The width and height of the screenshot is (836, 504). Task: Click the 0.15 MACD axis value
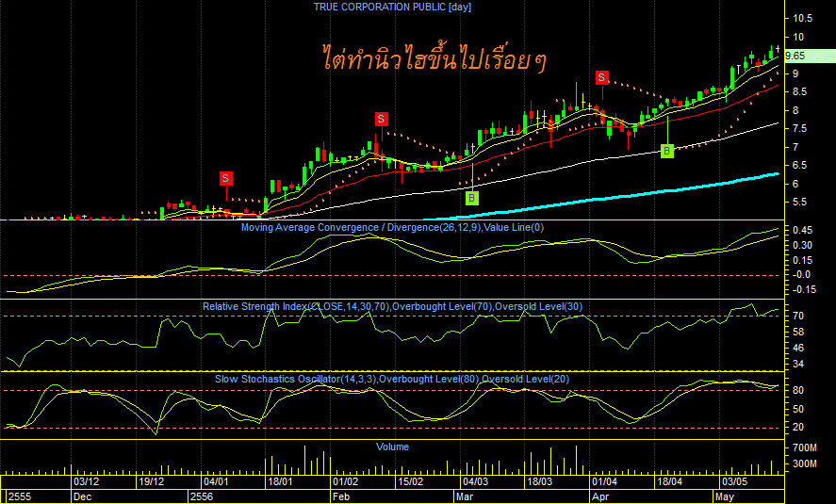point(802,261)
